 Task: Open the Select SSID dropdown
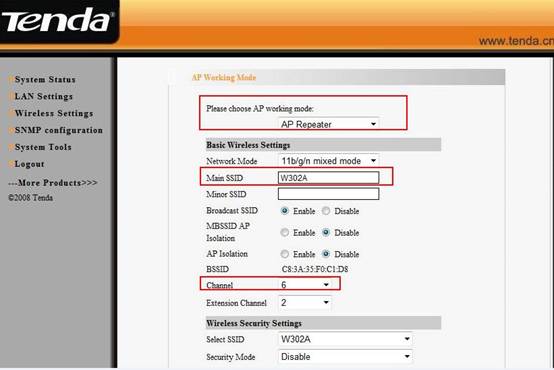[x=345, y=339]
